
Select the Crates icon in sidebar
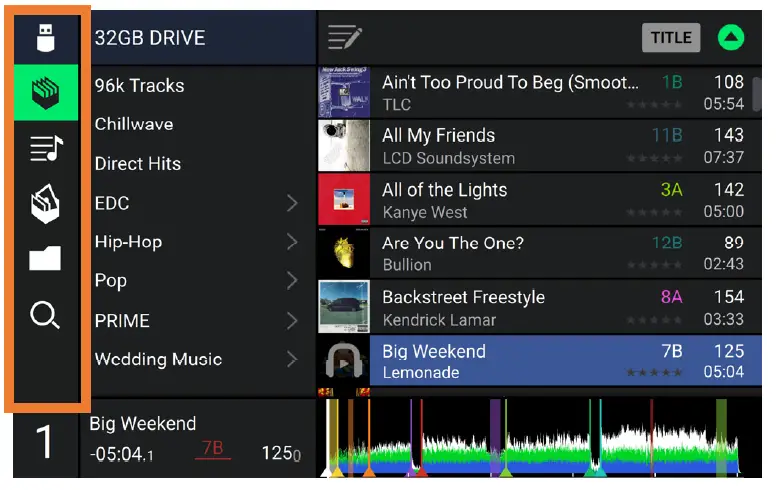46,93
